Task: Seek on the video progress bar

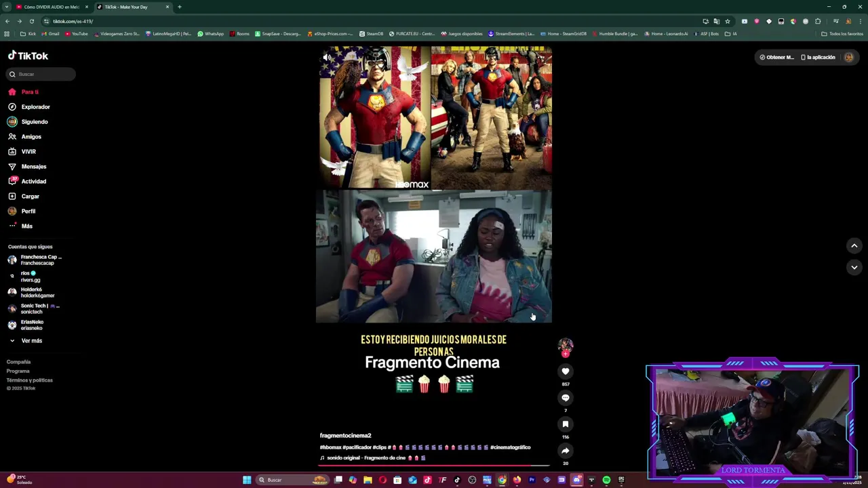Action: (434, 465)
